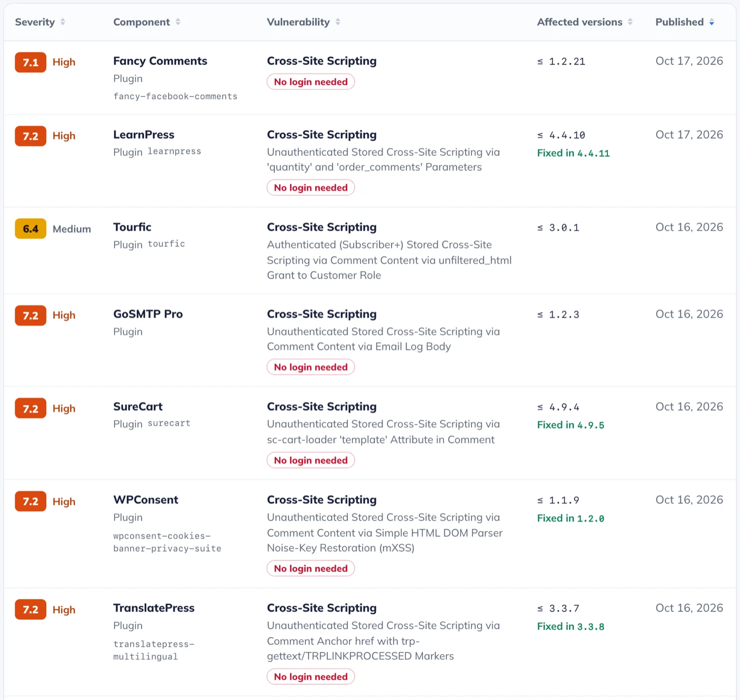Open the SureCart plugin entry
Viewport: 740px width, 700px height.
(138, 407)
